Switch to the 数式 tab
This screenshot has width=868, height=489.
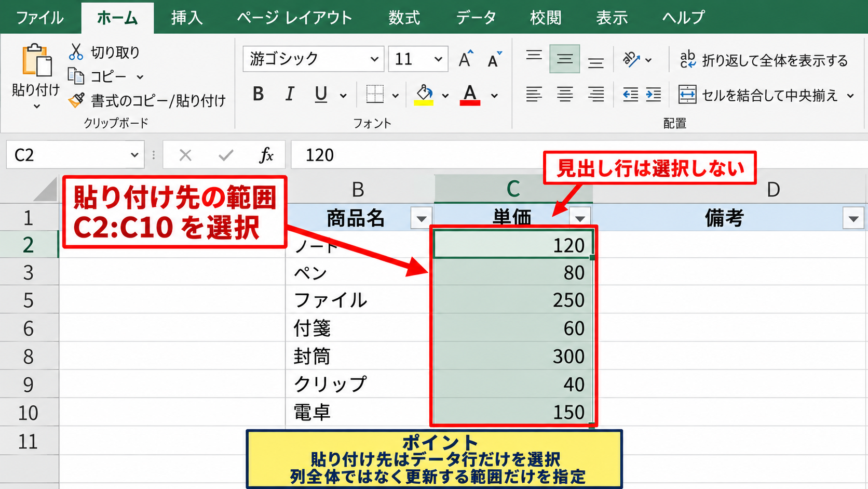tap(404, 18)
